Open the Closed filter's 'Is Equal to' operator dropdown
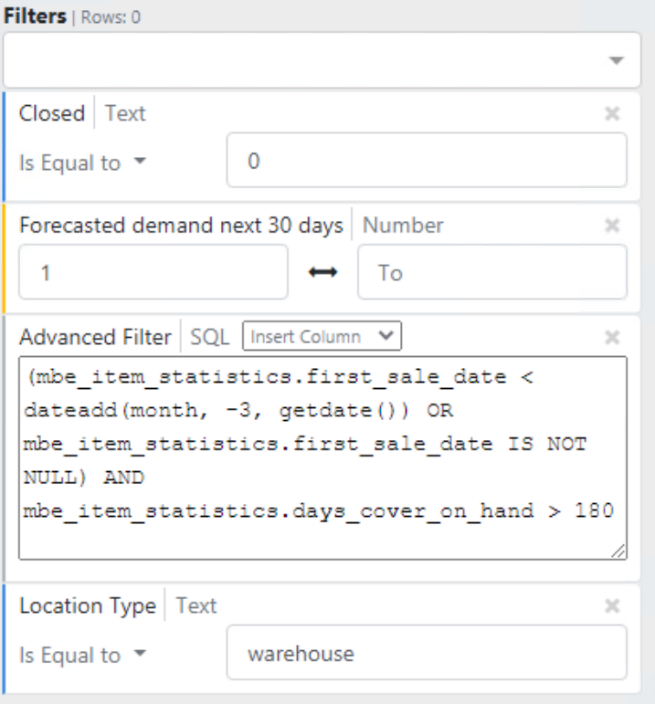 [x=83, y=162]
